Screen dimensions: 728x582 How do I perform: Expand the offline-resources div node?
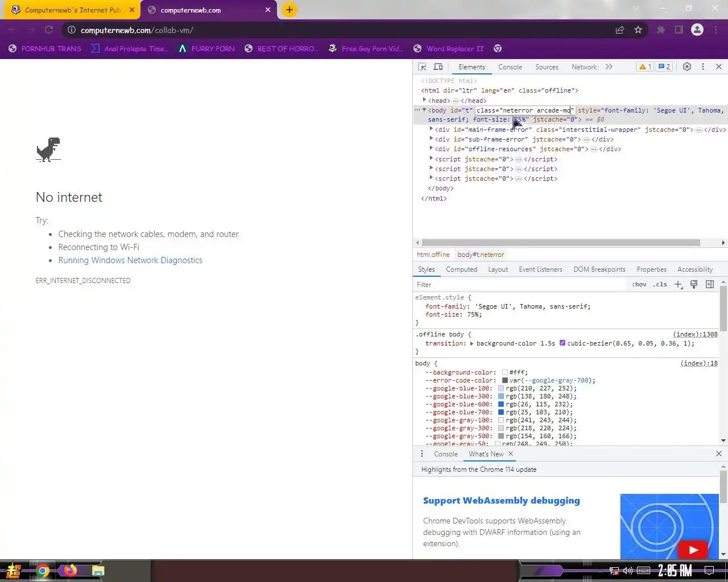pyautogui.click(x=431, y=148)
